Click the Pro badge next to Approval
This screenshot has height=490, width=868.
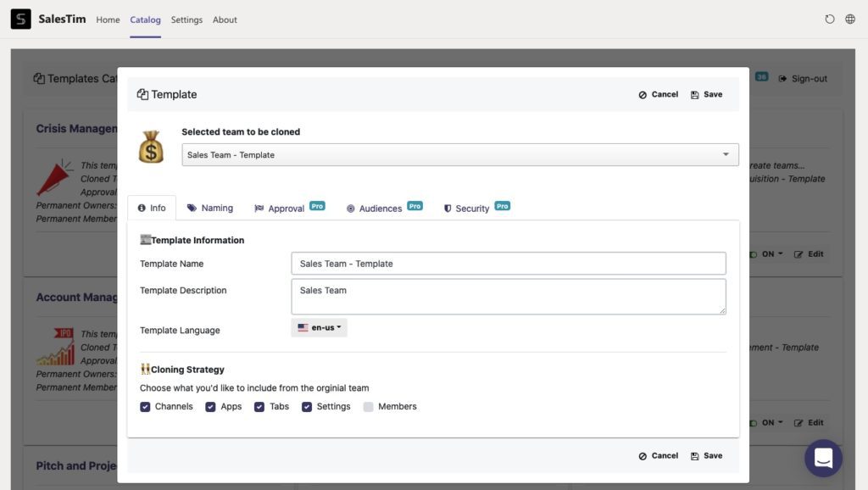(x=317, y=206)
